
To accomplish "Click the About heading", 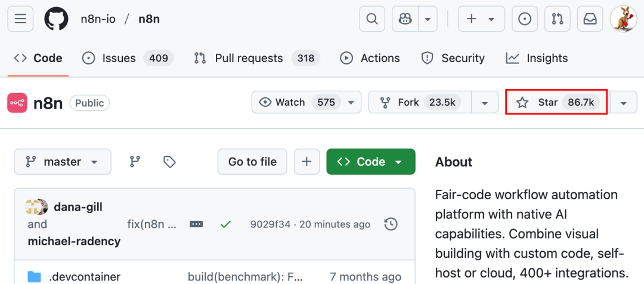I will pyautogui.click(x=454, y=162).
